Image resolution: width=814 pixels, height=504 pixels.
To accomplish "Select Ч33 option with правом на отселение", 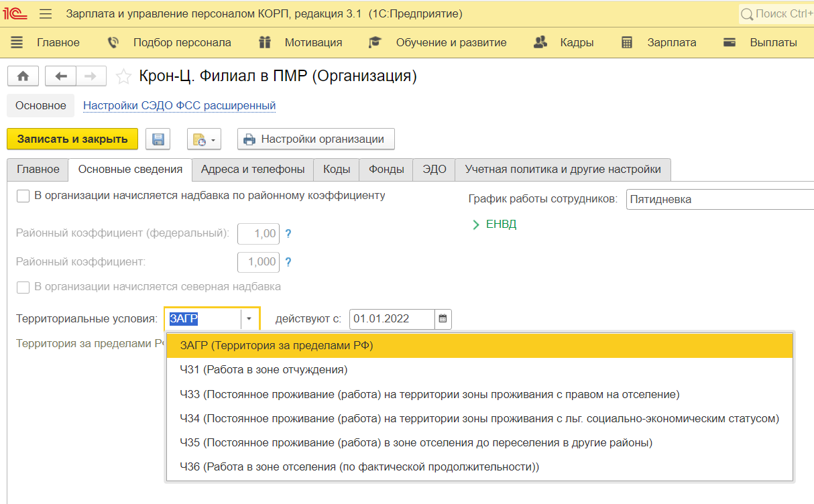I will point(479,394).
